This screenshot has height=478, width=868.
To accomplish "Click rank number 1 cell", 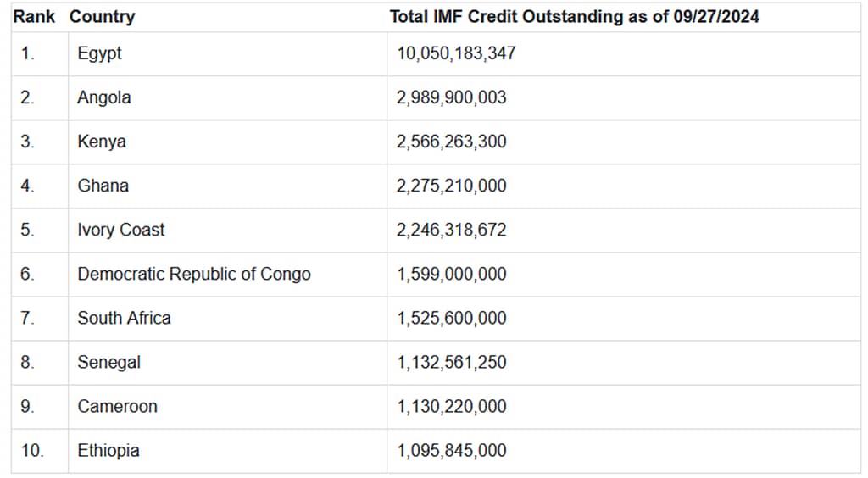I will coord(28,53).
